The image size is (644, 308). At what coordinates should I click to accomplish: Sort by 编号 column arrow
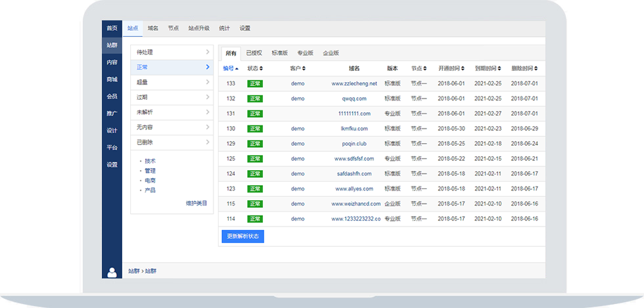(x=237, y=68)
